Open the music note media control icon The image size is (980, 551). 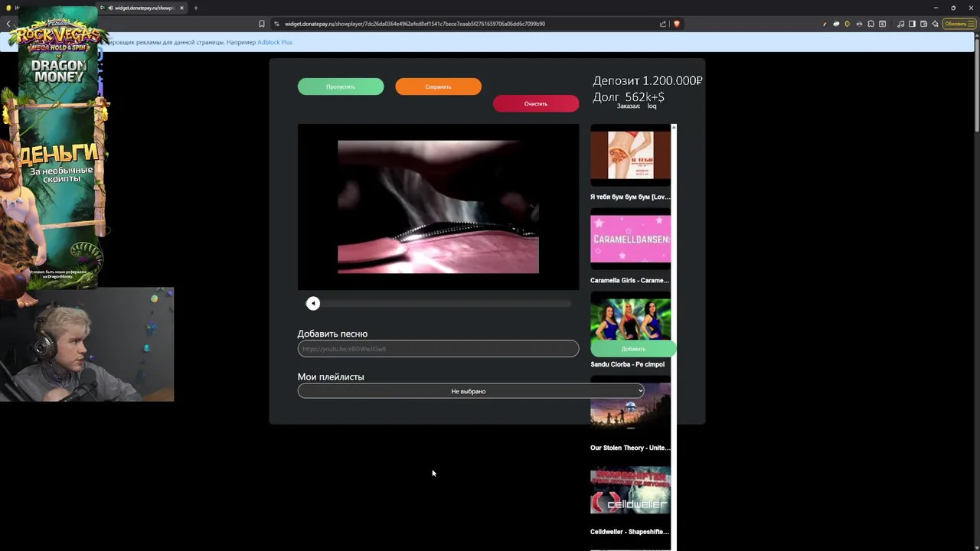point(900,24)
